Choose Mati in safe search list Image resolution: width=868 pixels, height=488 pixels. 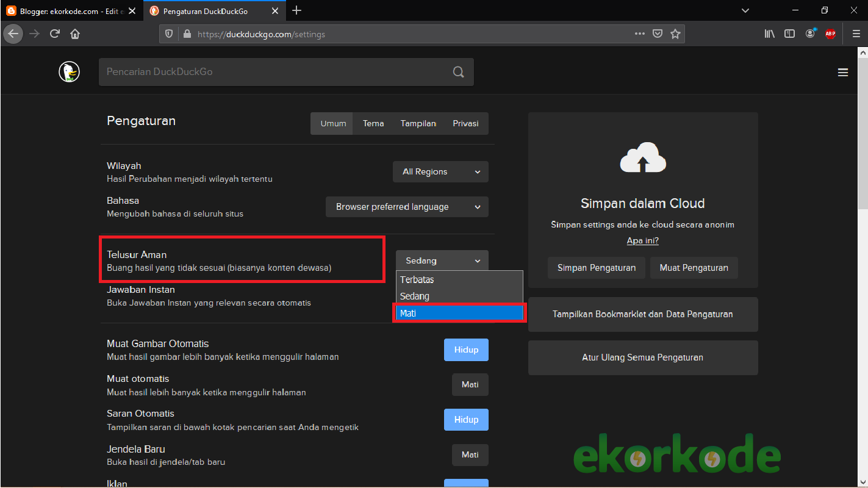[459, 313]
